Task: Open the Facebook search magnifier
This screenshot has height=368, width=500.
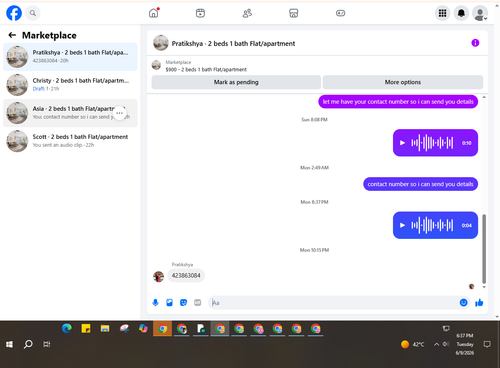Action: pyautogui.click(x=33, y=13)
